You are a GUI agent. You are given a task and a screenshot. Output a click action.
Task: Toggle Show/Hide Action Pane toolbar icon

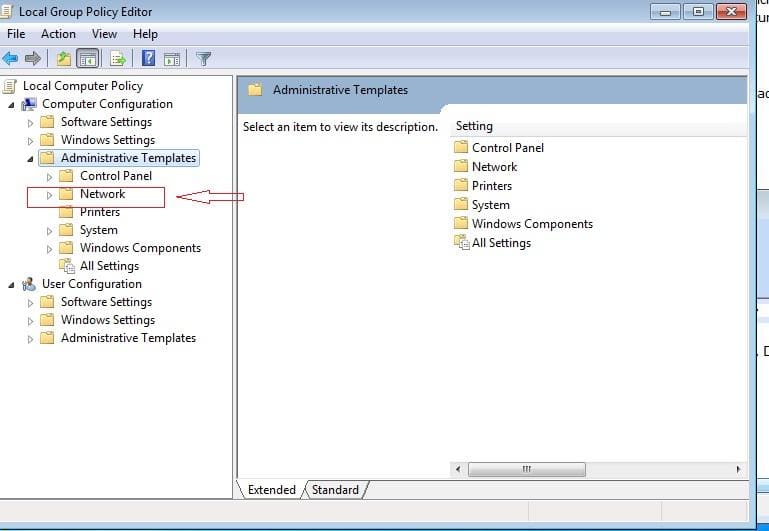coord(172,59)
